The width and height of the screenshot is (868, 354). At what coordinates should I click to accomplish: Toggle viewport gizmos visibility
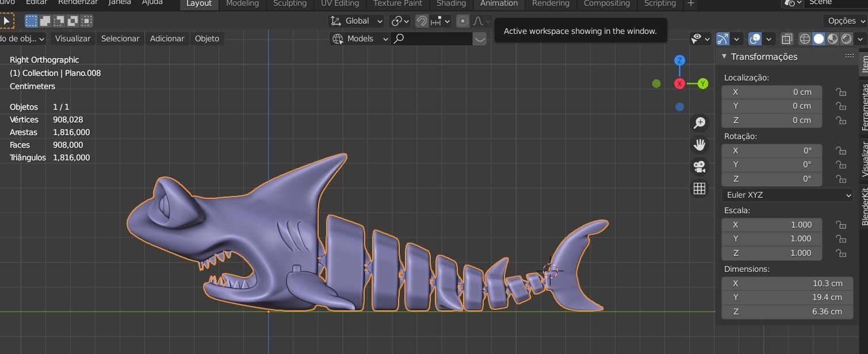click(x=722, y=39)
